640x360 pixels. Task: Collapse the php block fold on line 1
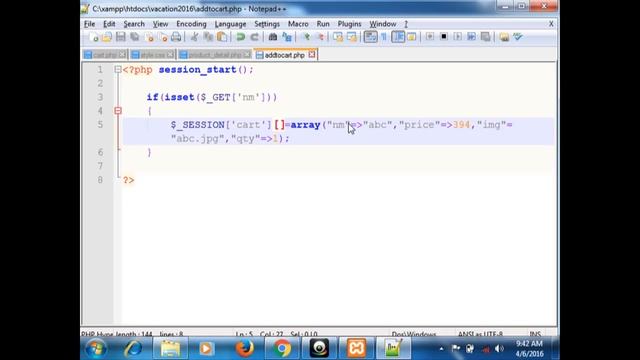(118, 69)
